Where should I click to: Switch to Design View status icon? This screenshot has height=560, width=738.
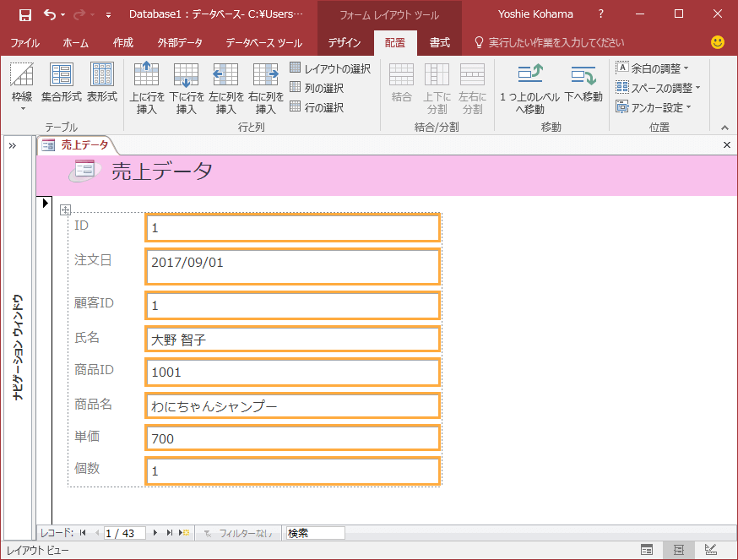711,550
